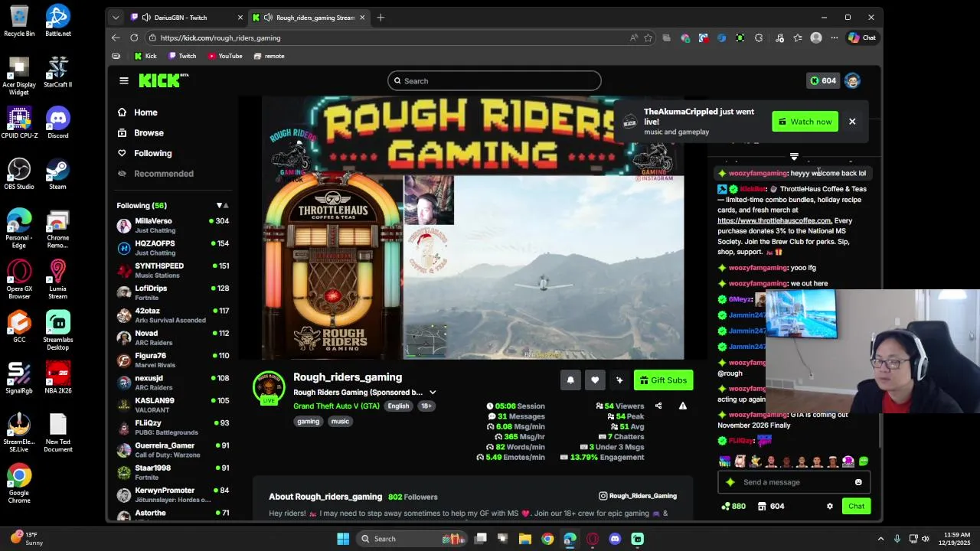Open the throttlehauscoffee.com link in chat
Screen dimensions: 980x551
(774, 220)
